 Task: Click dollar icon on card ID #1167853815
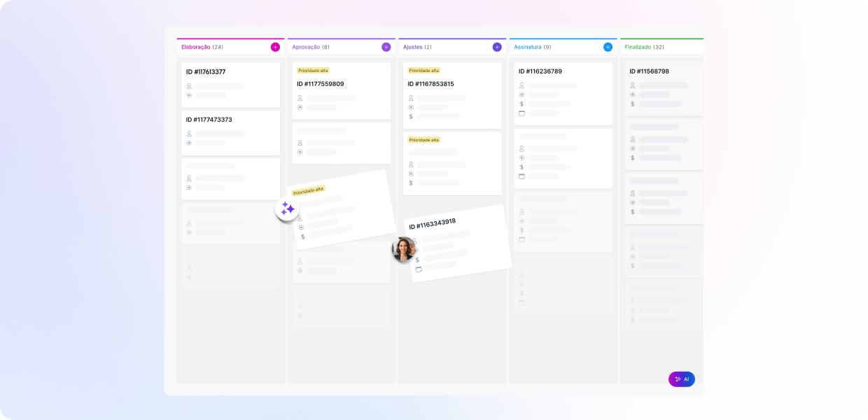point(411,116)
